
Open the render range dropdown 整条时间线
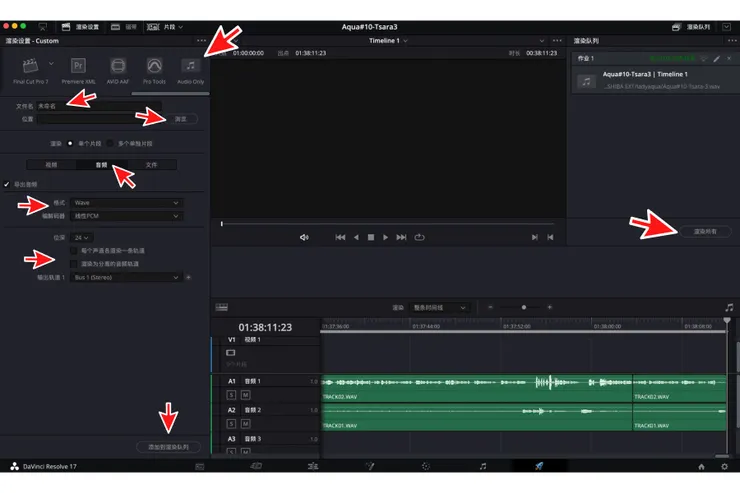439,308
